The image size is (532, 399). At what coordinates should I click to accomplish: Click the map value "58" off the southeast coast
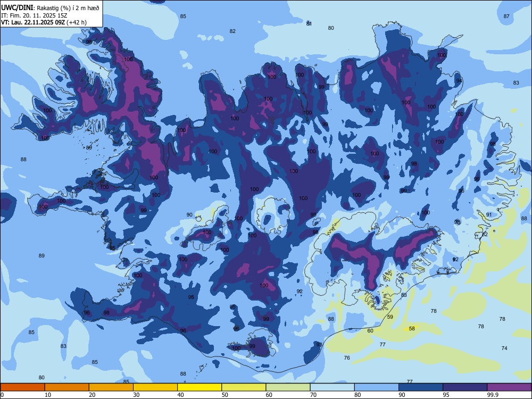click(x=412, y=328)
